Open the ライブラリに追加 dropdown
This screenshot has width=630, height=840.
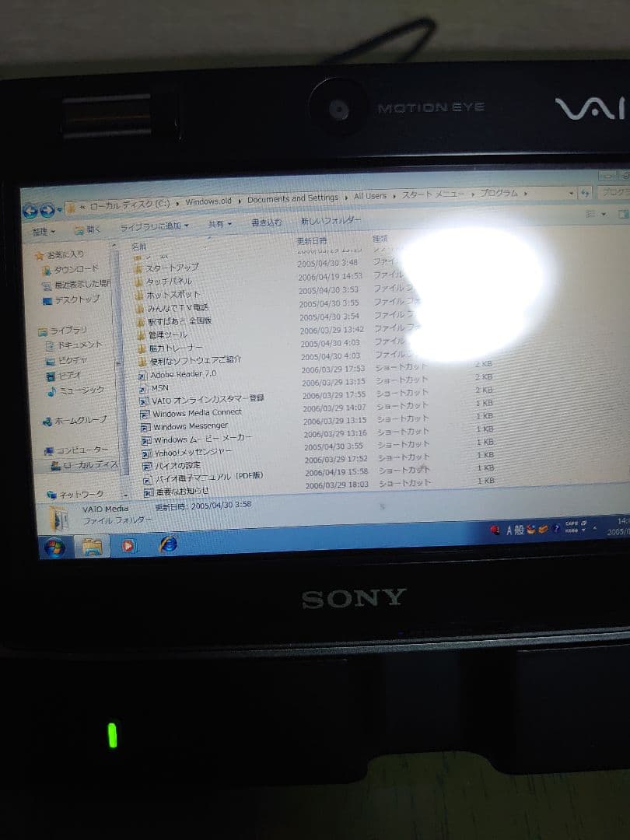[x=154, y=226]
